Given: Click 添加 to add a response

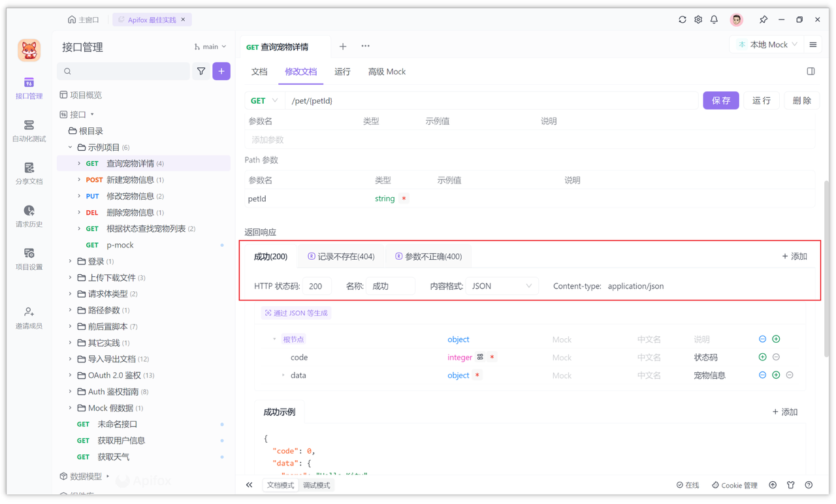Looking at the screenshot, I should point(795,257).
